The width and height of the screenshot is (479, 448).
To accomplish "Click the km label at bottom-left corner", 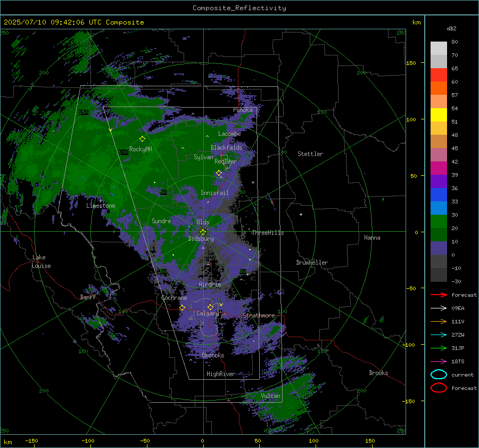I will pyautogui.click(x=8, y=442).
